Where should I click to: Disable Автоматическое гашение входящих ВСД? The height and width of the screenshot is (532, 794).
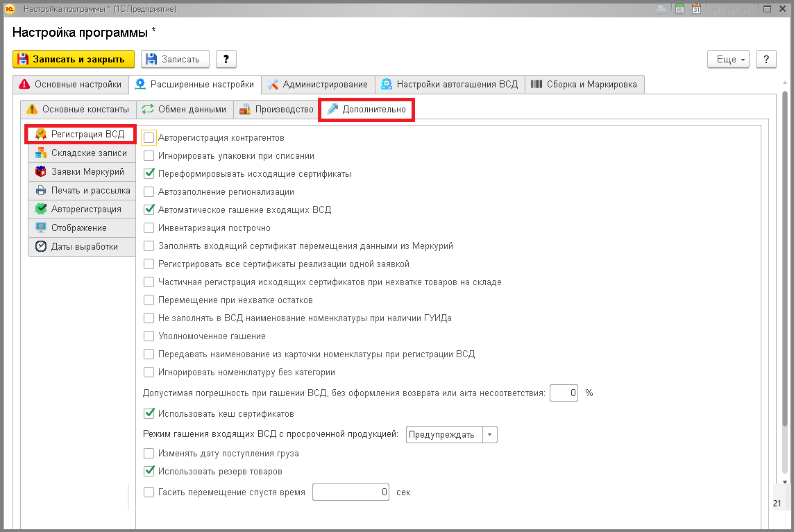149,209
